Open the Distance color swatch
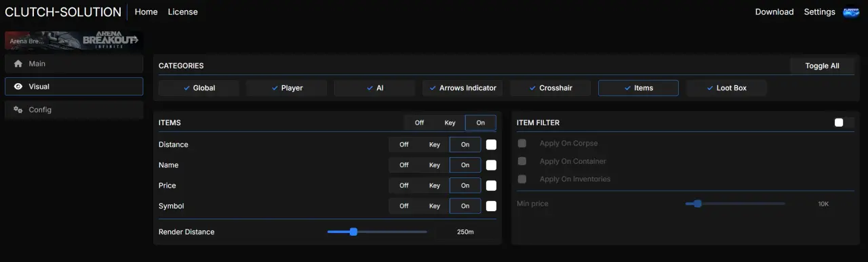 pyautogui.click(x=491, y=145)
